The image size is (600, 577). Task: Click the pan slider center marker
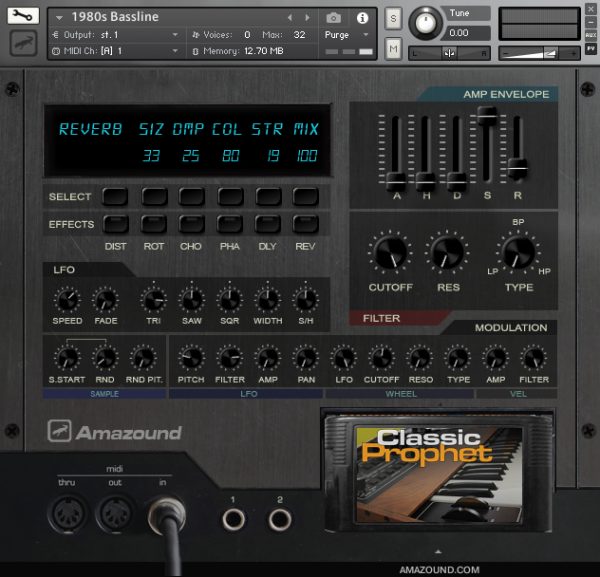pos(449,53)
